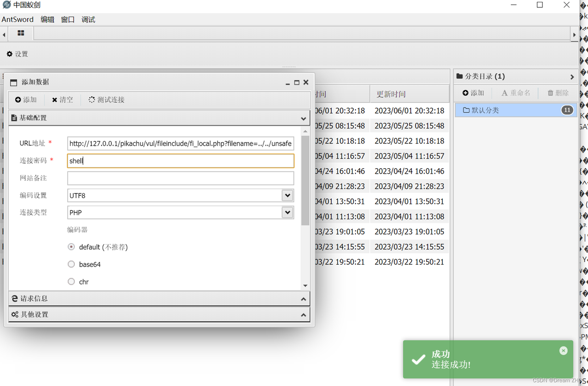The image size is (588, 386).
Task: Click 添加 in the add data dialog
Action: [x=26, y=100]
